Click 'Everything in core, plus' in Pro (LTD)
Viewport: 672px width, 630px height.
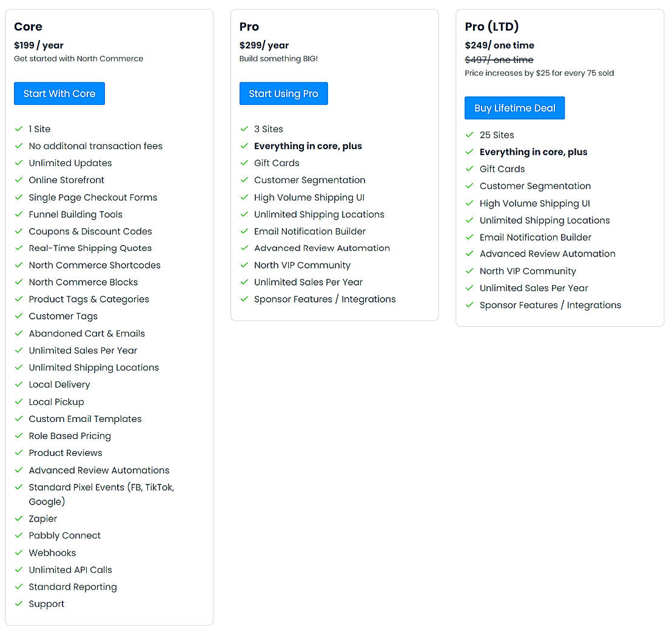point(534,152)
